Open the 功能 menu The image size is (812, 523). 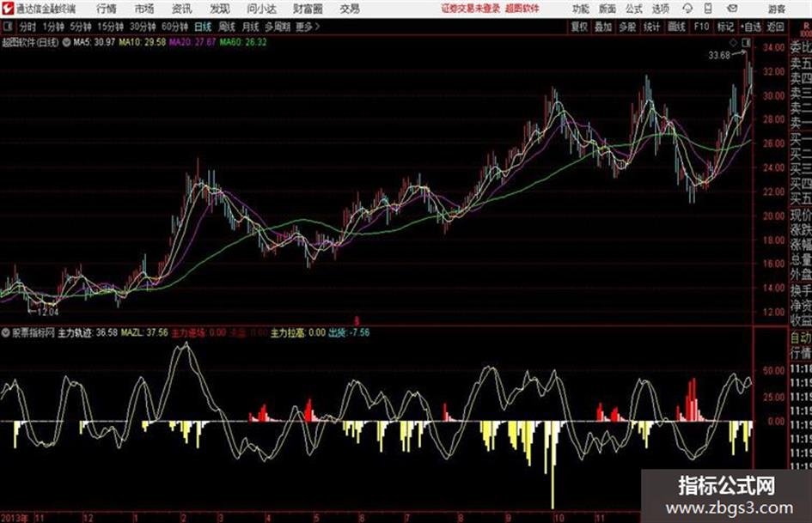(x=581, y=9)
